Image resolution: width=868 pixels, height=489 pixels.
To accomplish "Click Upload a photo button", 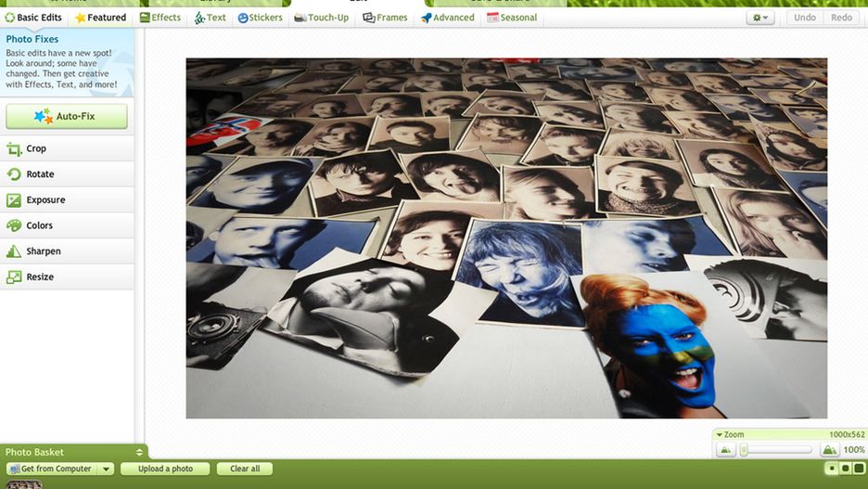I will pyautogui.click(x=165, y=469).
